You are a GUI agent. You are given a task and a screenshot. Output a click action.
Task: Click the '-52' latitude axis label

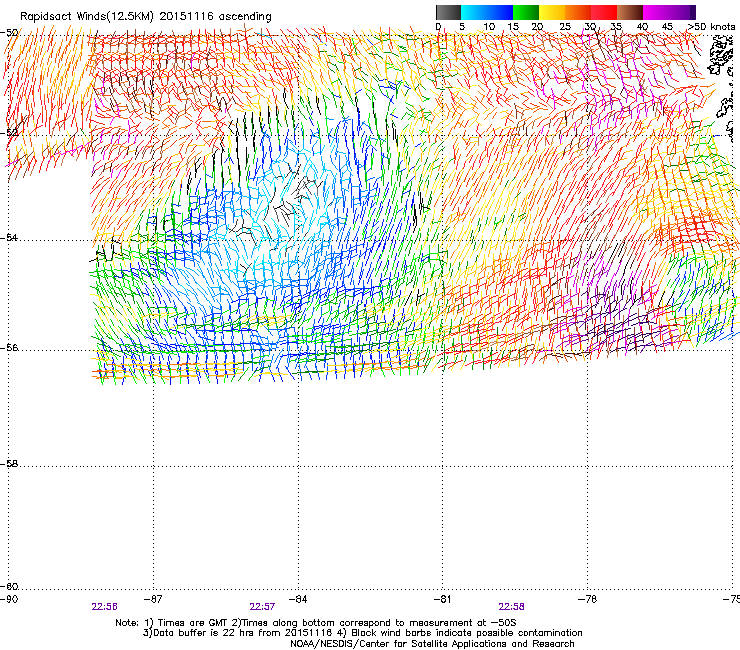click(x=9, y=133)
